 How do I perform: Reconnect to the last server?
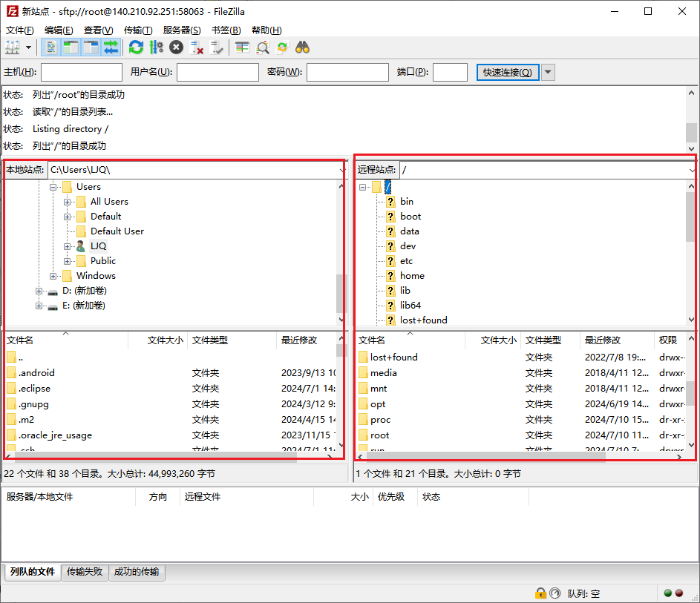(x=217, y=47)
